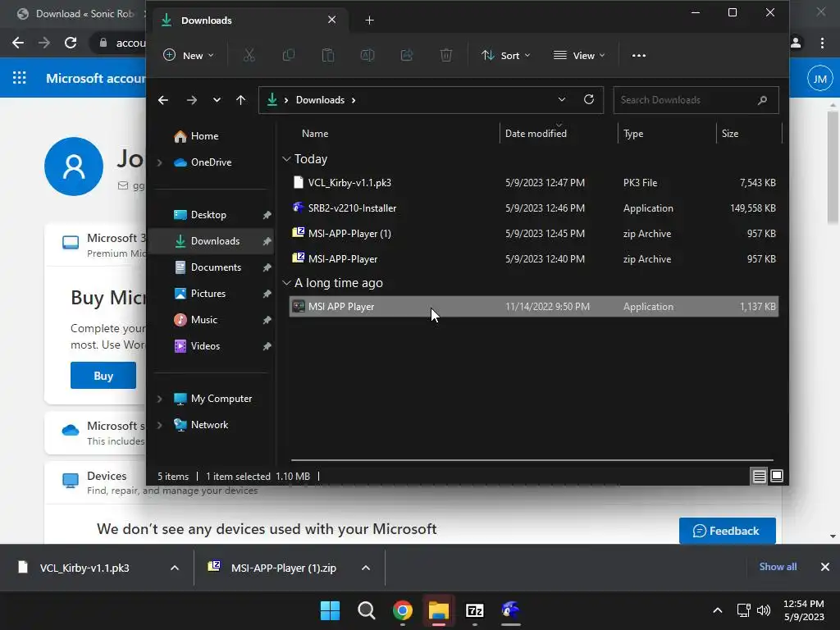Select MSI-APP-Player (1) zip archive
Image resolution: width=840 pixels, height=630 pixels.
(x=533, y=234)
